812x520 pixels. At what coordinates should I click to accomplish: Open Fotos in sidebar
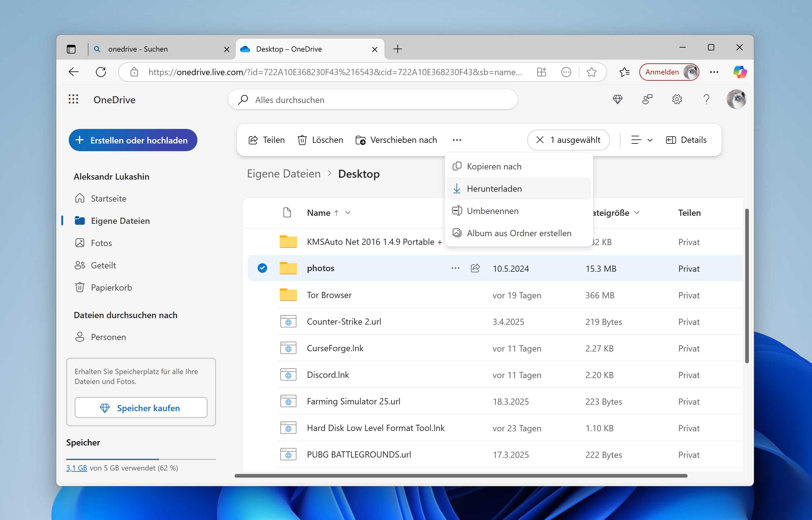pyautogui.click(x=101, y=243)
